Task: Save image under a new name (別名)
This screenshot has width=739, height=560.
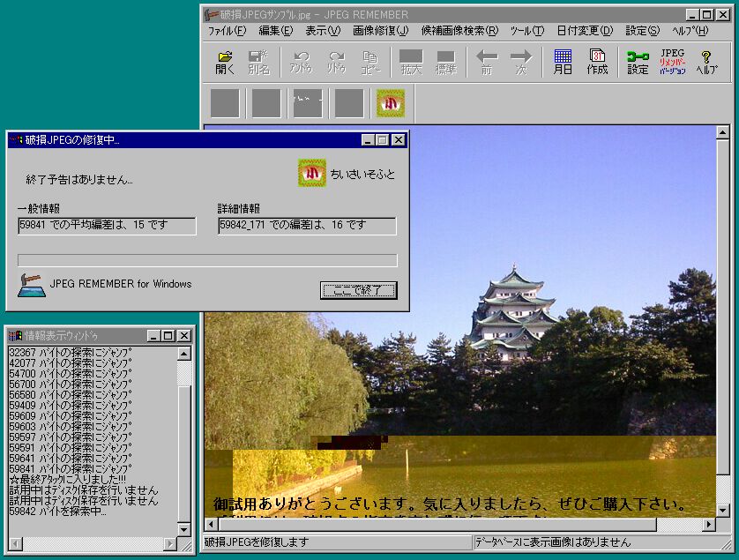Action: [x=260, y=62]
